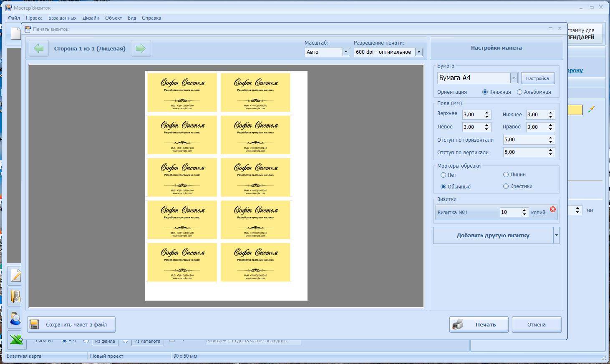Click the Печать button
The image size is (610, 364).
479,324
